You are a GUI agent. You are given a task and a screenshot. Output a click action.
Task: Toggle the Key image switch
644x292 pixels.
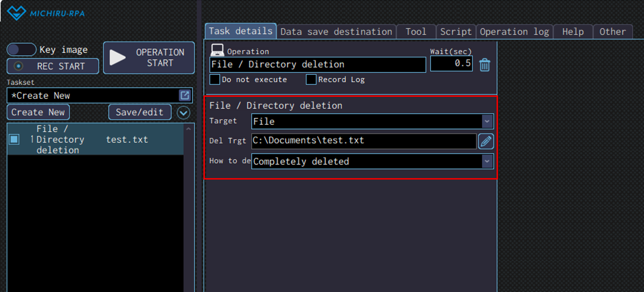pyautogui.click(x=21, y=50)
